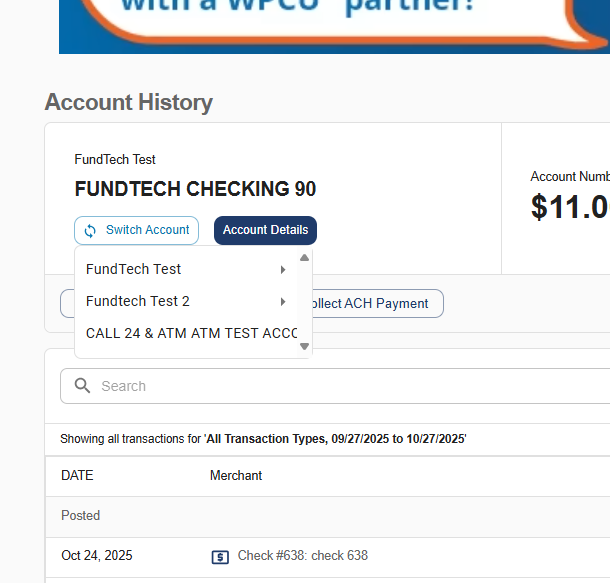This screenshot has height=583, width=610.
Task: Click the scroll-up arrow in the account list
Action: (x=304, y=257)
